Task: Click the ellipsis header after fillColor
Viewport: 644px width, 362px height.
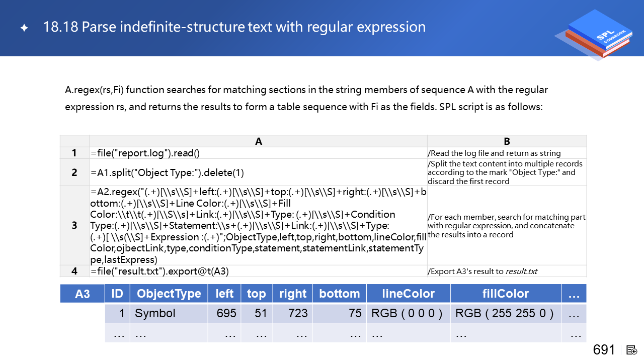Action: pos(574,294)
